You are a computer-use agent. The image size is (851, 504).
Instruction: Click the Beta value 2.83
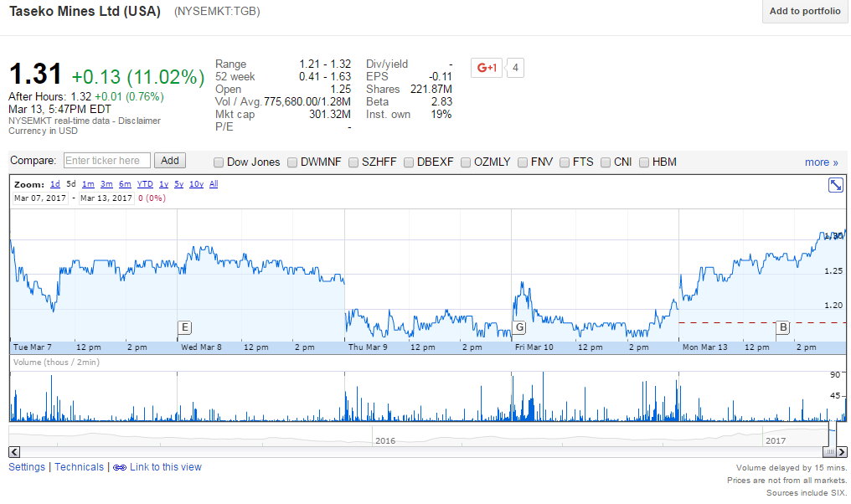[441, 101]
